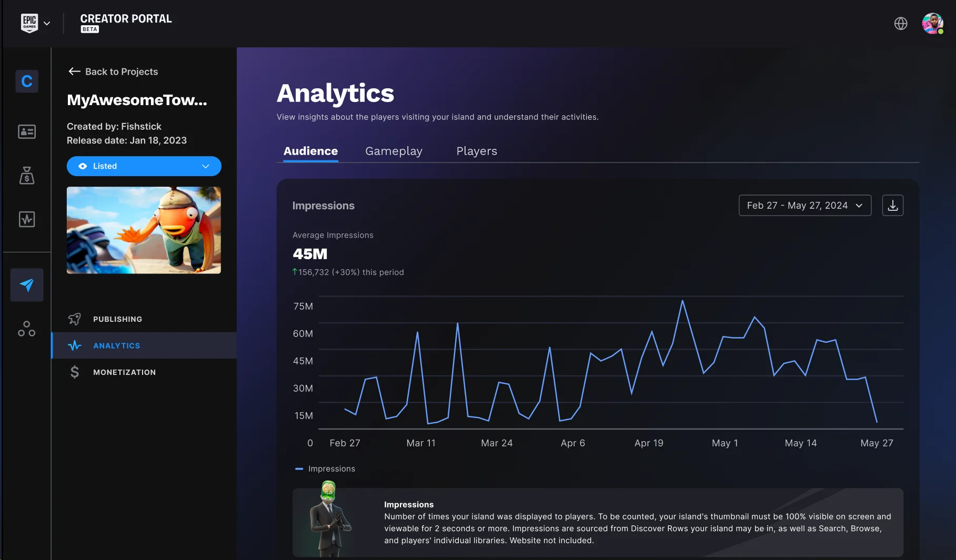
Task: Open the user profile avatar
Action: tap(932, 24)
